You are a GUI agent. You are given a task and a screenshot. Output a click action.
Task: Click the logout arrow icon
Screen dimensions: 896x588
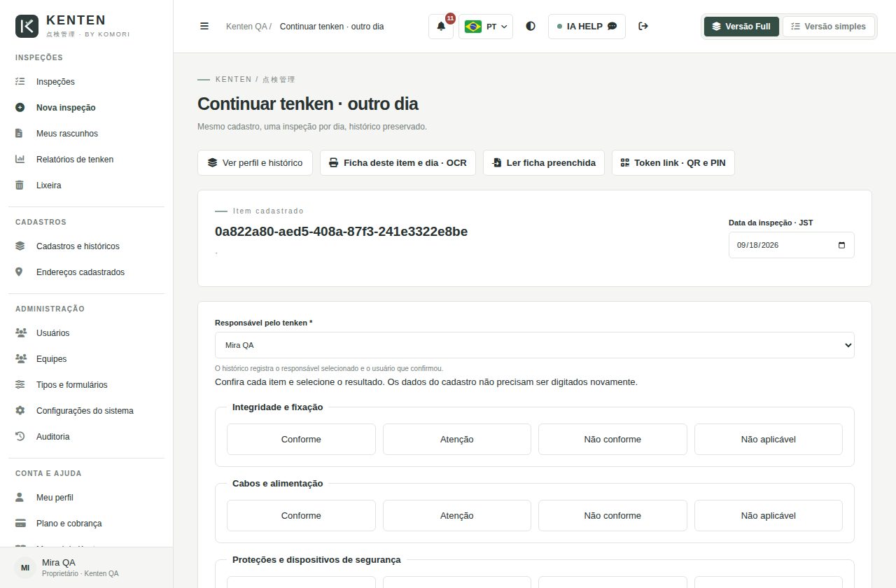click(x=643, y=26)
